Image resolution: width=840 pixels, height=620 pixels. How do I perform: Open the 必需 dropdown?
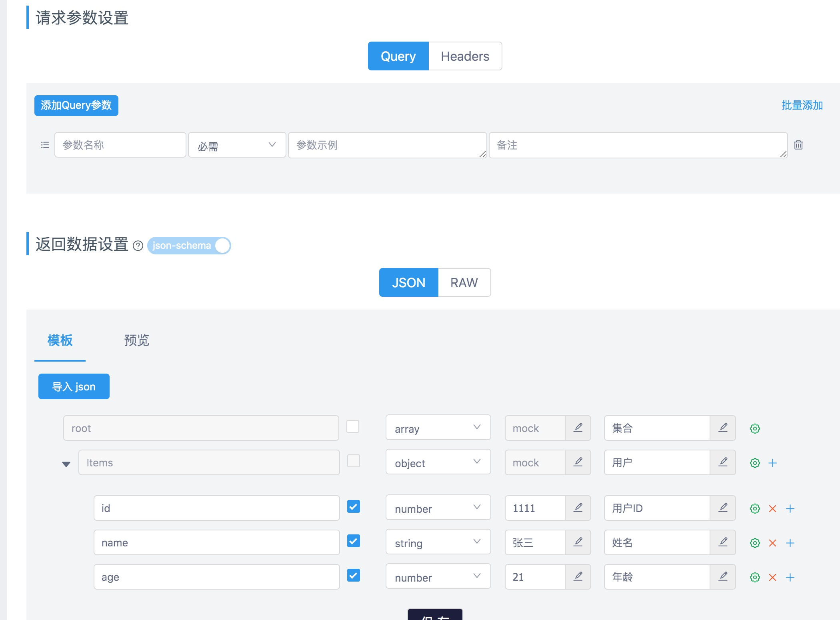237,145
